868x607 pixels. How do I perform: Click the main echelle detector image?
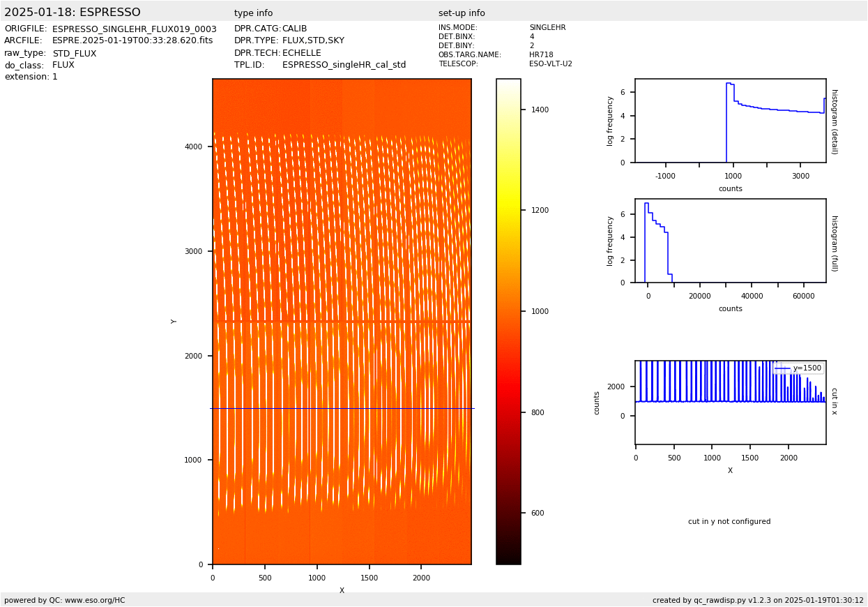click(342, 321)
